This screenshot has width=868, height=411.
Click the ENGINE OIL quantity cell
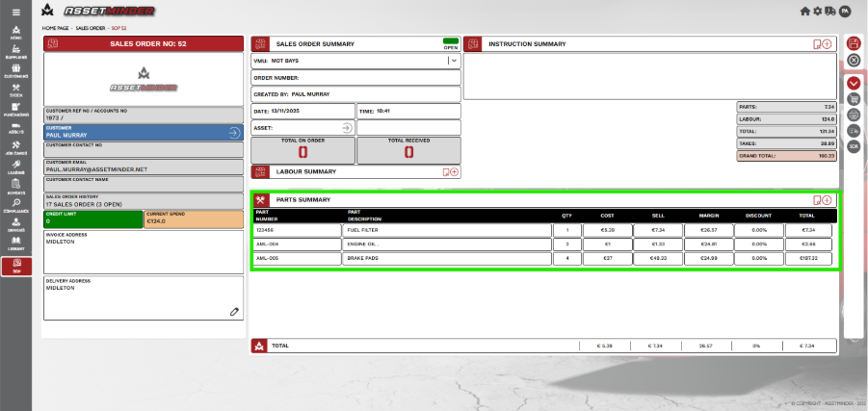566,244
